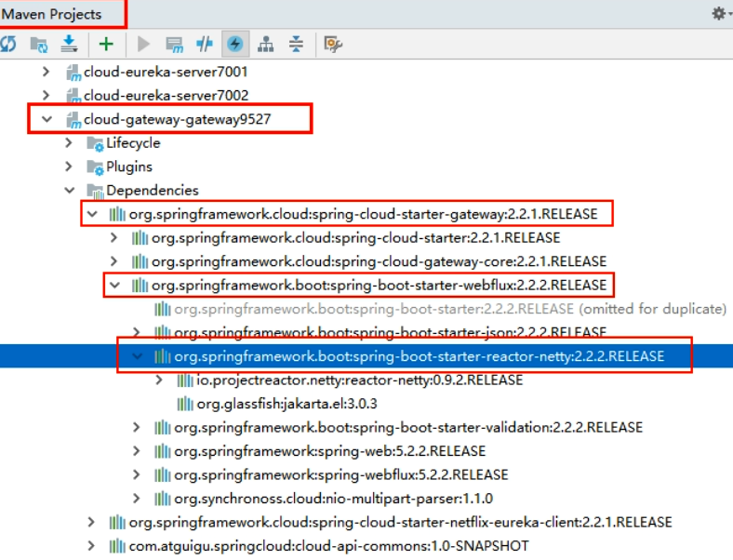
Task: Collapse spring-cloud-starter-gateway dependency
Action: coord(92,214)
